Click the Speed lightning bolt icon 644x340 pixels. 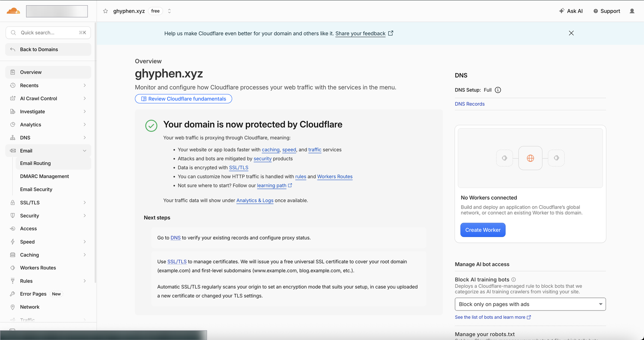pos(13,242)
